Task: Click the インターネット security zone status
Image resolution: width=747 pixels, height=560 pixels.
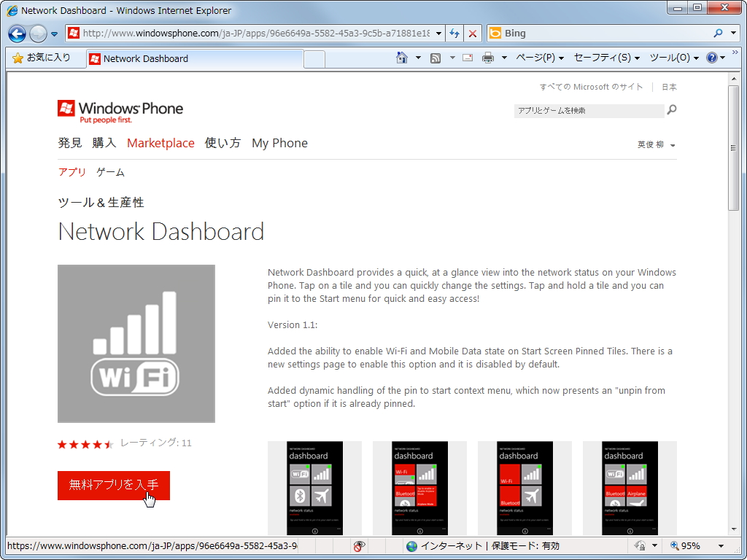Action: 483,546
